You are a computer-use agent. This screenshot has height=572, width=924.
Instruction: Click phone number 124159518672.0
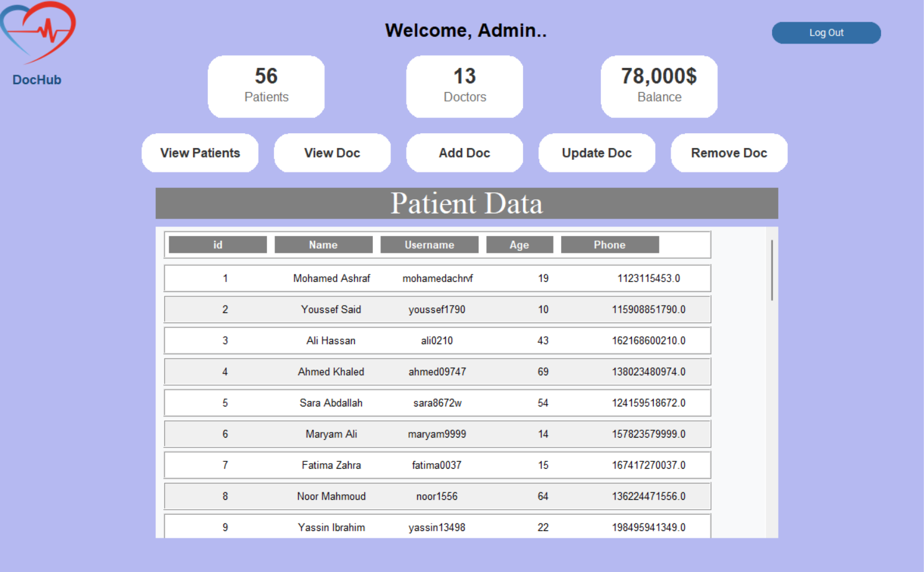coord(649,403)
